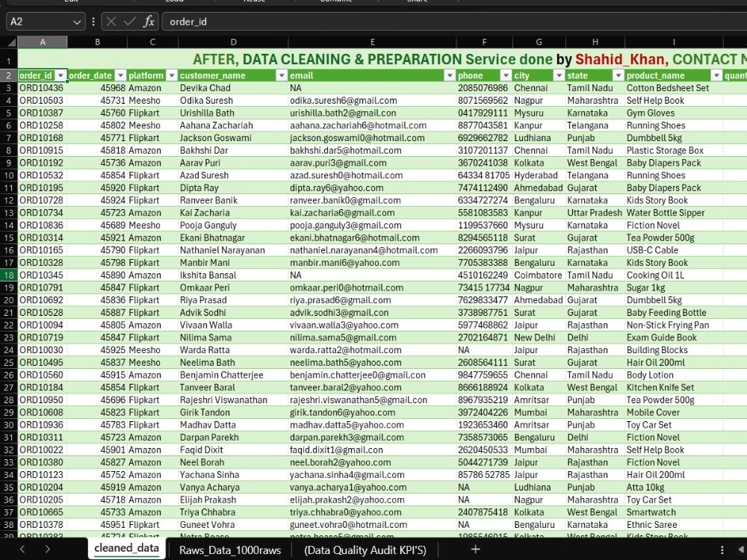Select row 18 header
This screenshot has height=560, width=747.
click(x=8, y=275)
